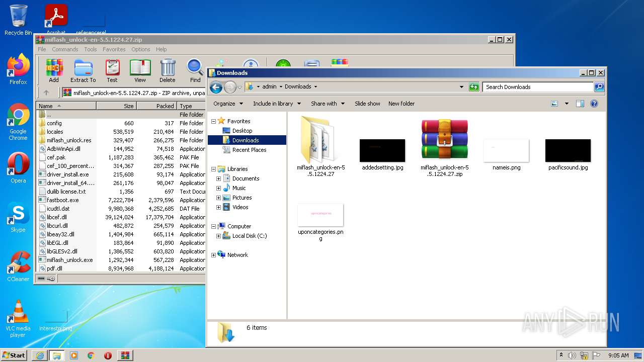The width and height of the screenshot is (644, 362).
Task: Select miflash_unlock.exe in archive list
Action: coord(70,260)
